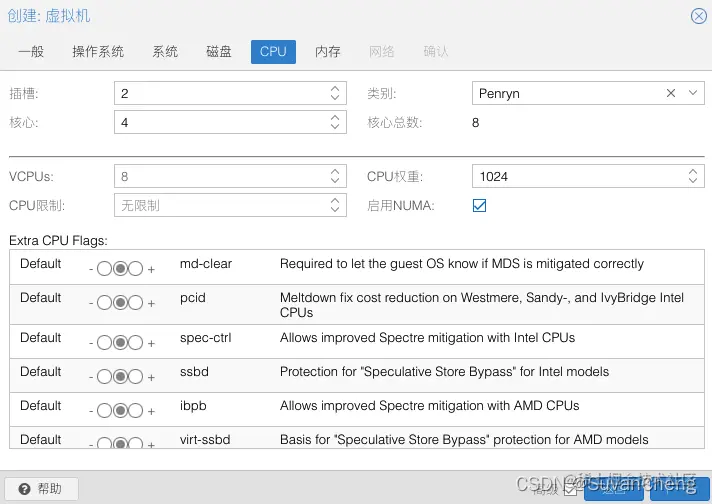712x504 pixels.
Task: Switch to the 一般 tab
Action: tap(31, 52)
